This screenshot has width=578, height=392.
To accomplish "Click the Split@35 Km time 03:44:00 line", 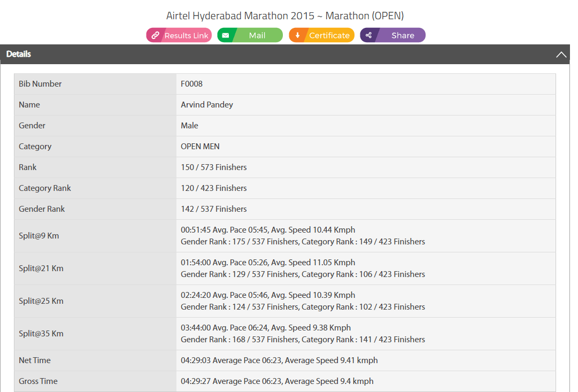I will coord(266,327).
